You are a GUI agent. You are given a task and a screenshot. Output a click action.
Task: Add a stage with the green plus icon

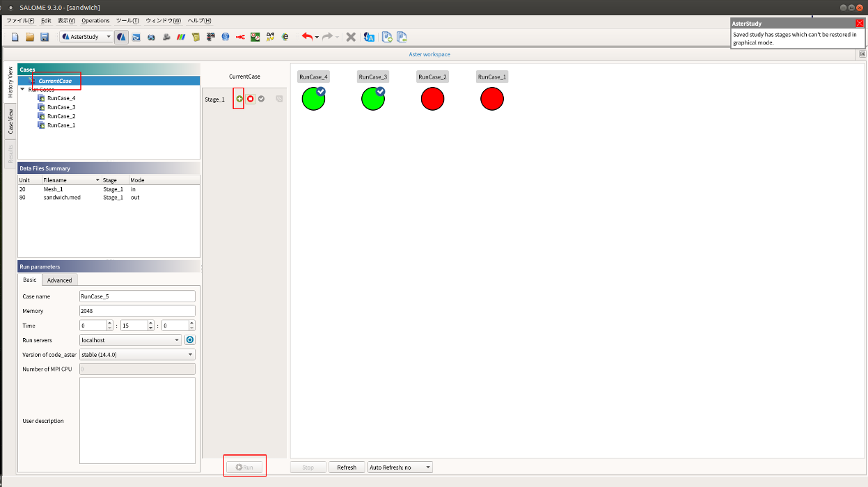[x=239, y=99]
